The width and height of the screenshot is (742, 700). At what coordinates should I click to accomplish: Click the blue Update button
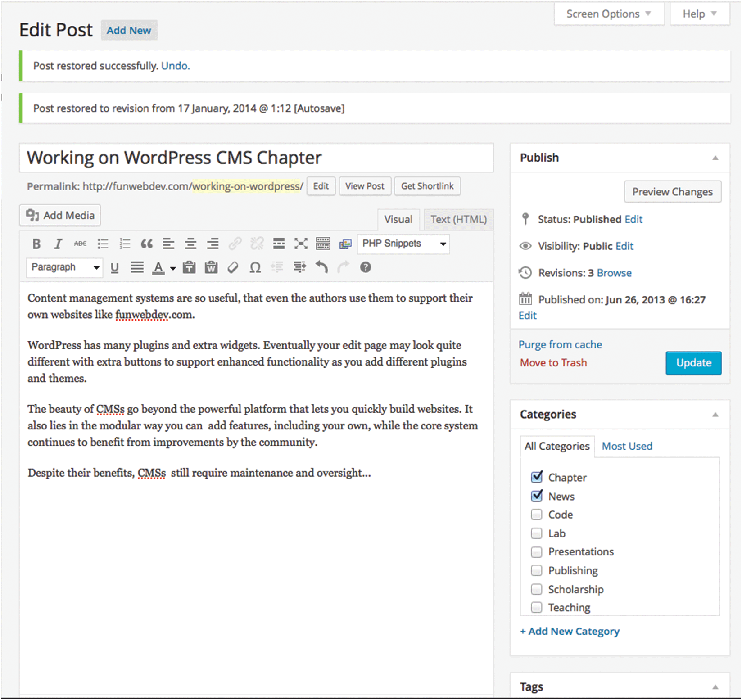(693, 363)
